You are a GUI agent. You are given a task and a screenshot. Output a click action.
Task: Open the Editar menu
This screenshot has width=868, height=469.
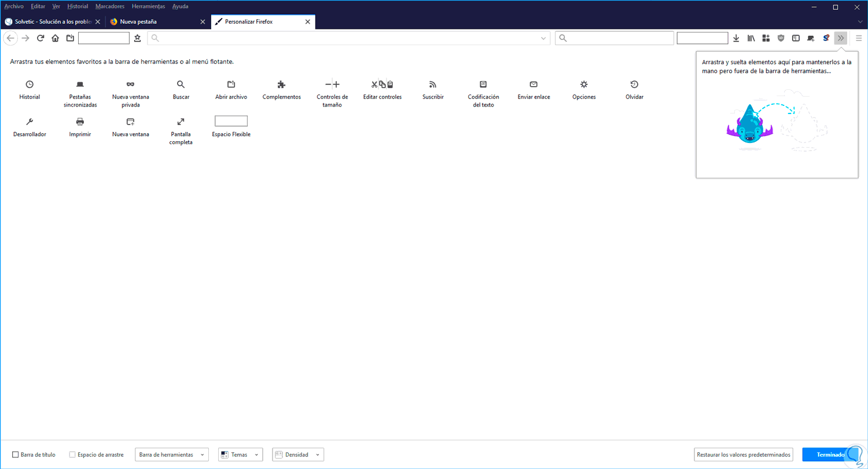[x=38, y=6]
